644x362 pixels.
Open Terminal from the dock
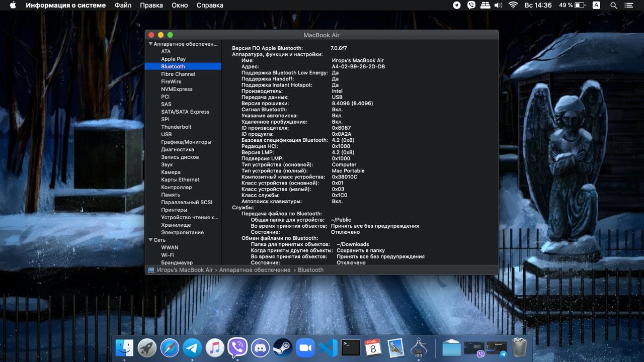(351, 347)
